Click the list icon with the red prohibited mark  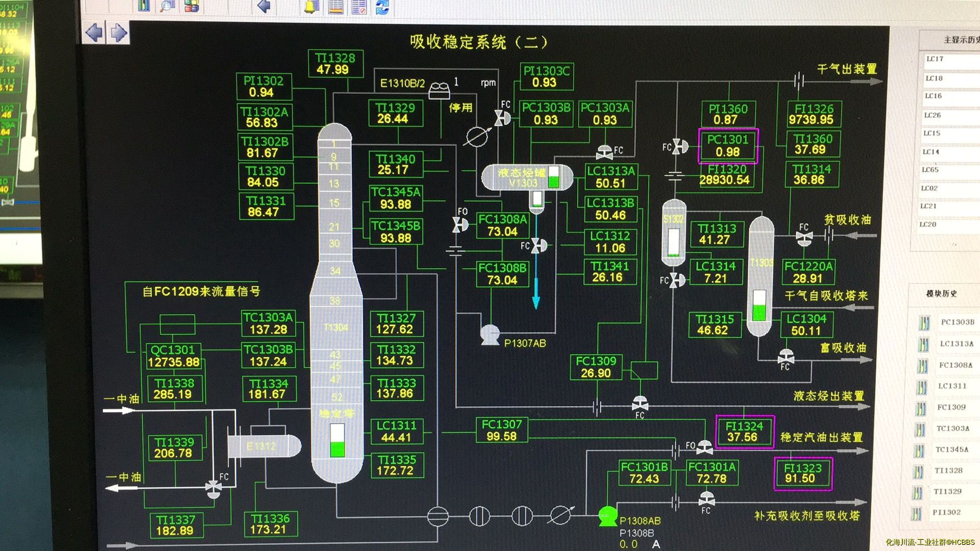tap(359, 7)
